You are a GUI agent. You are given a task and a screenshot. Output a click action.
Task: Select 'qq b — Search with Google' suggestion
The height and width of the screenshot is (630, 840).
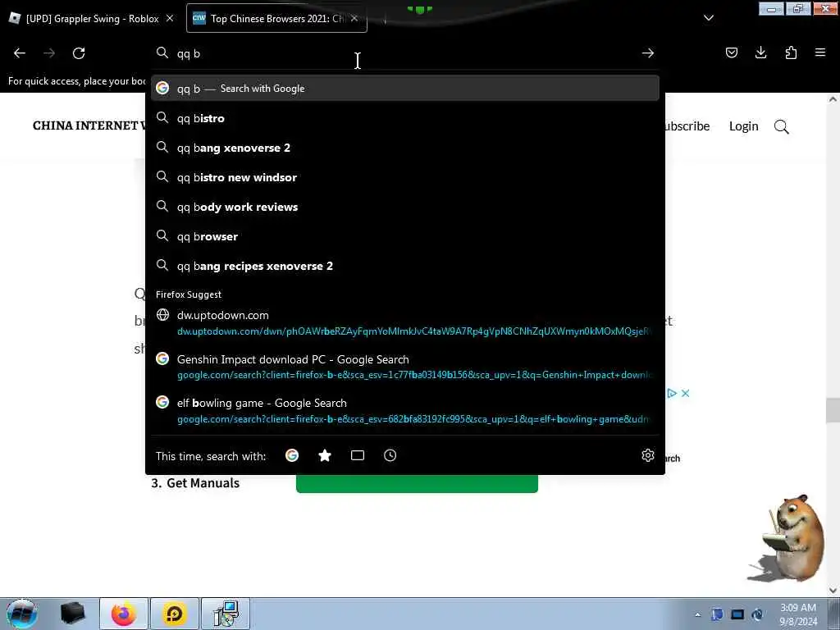point(405,89)
